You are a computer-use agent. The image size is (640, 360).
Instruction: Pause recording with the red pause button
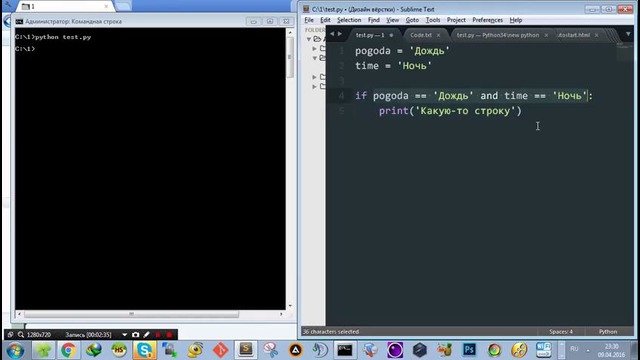point(158,335)
